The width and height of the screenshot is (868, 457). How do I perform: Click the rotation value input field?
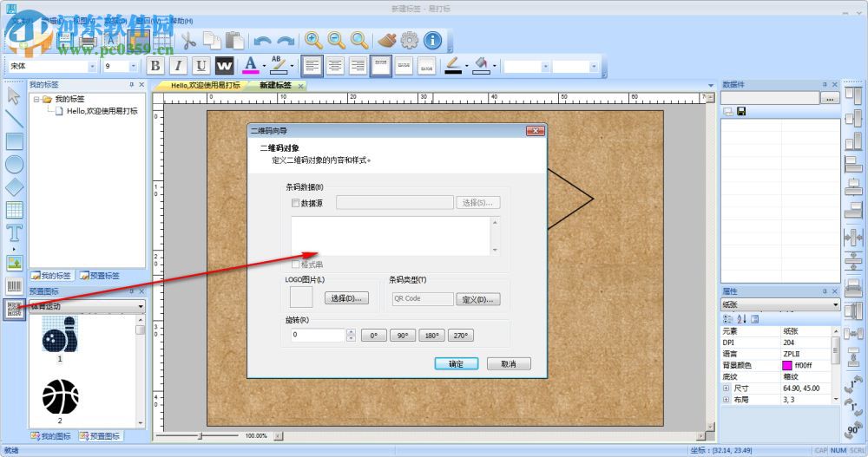click(319, 335)
